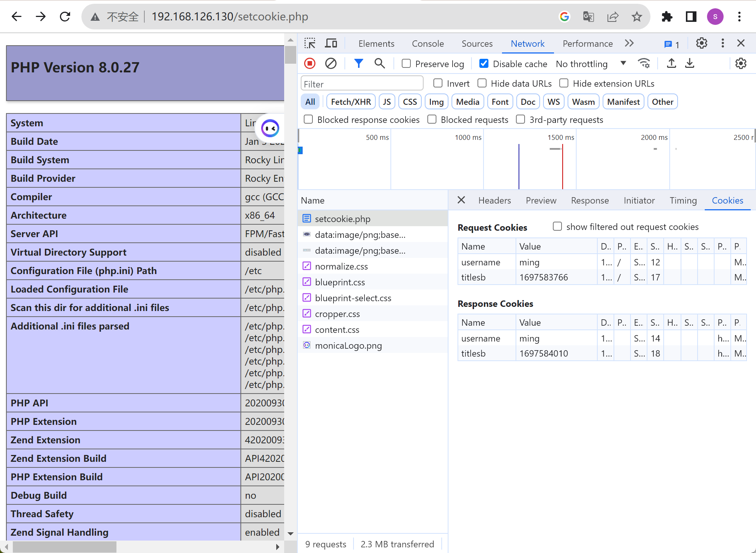This screenshot has width=756, height=553.
Task: Click the search icon in Network panel
Action: pyautogui.click(x=380, y=63)
